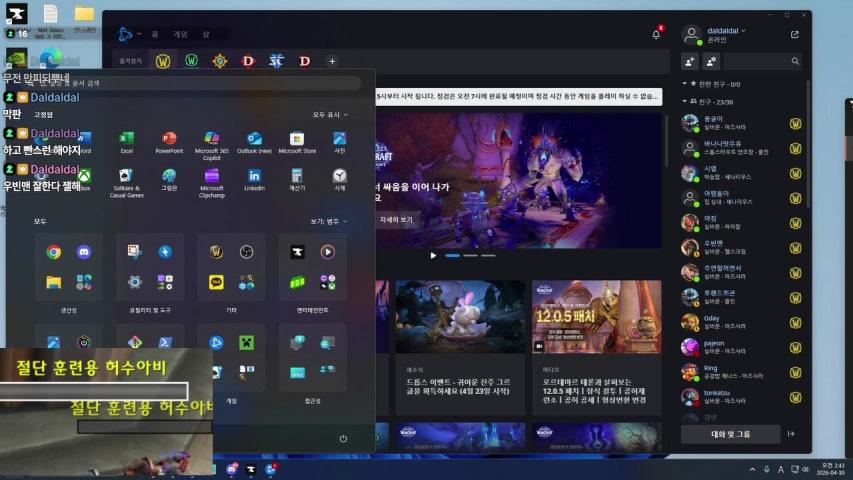
Task: Open the 모두 표시 pinned apps expander
Action: (329, 115)
